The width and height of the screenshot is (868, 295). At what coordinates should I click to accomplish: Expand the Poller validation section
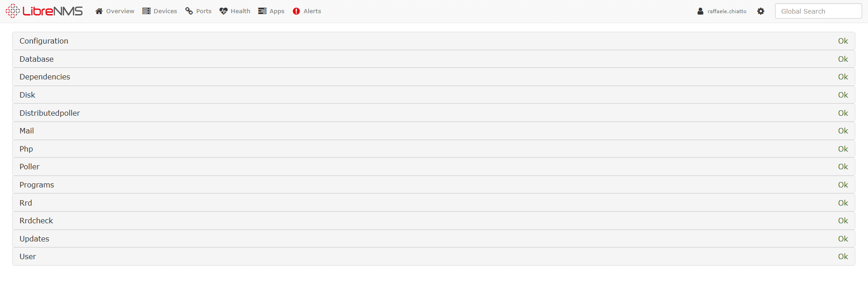[434, 167]
